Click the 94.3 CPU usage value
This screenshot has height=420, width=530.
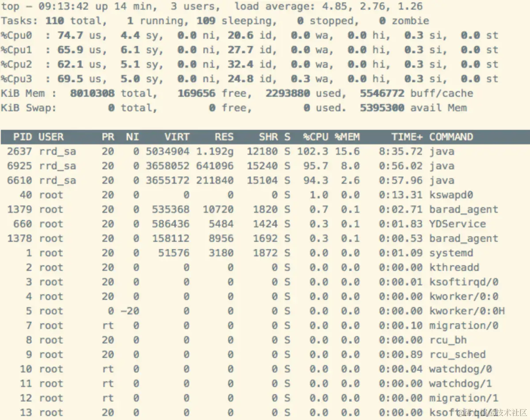point(315,181)
